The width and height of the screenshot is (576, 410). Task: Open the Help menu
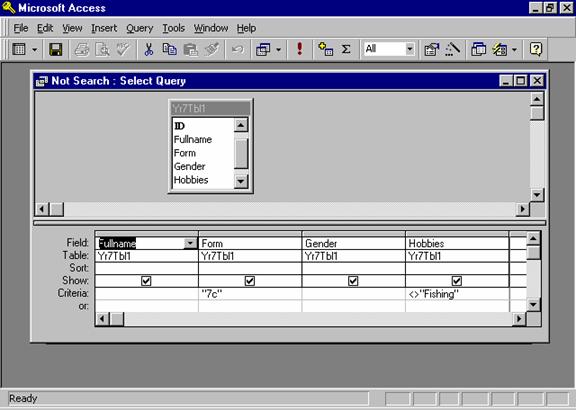click(x=246, y=28)
